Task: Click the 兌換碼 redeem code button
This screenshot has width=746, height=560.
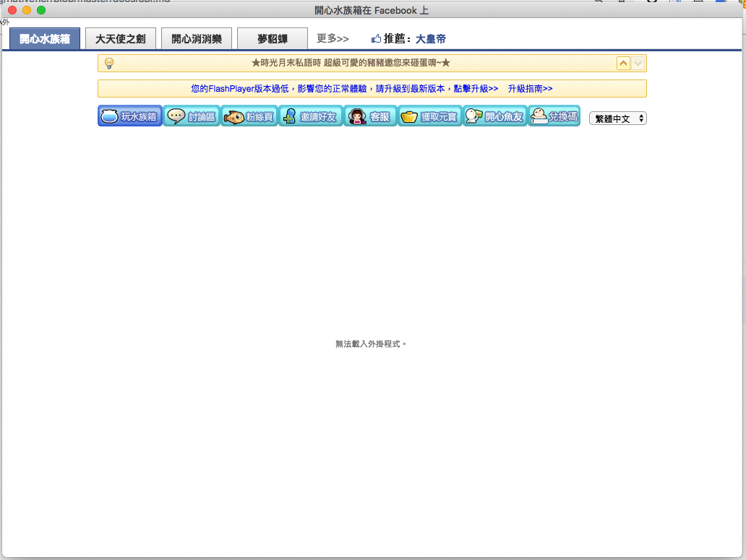Action: pyautogui.click(x=554, y=116)
